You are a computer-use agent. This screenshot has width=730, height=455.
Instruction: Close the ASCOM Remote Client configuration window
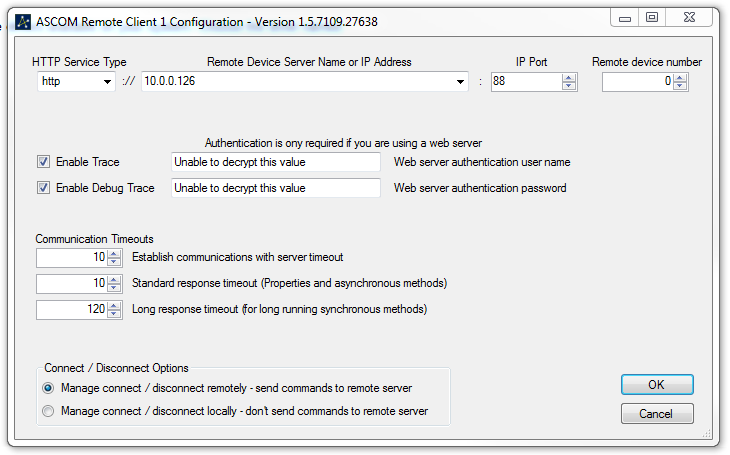pos(689,18)
